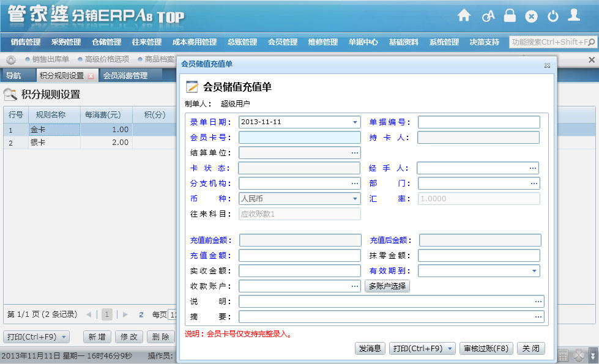
Task: Click the 审核过账(F8) button
Action: pyautogui.click(x=486, y=349)
